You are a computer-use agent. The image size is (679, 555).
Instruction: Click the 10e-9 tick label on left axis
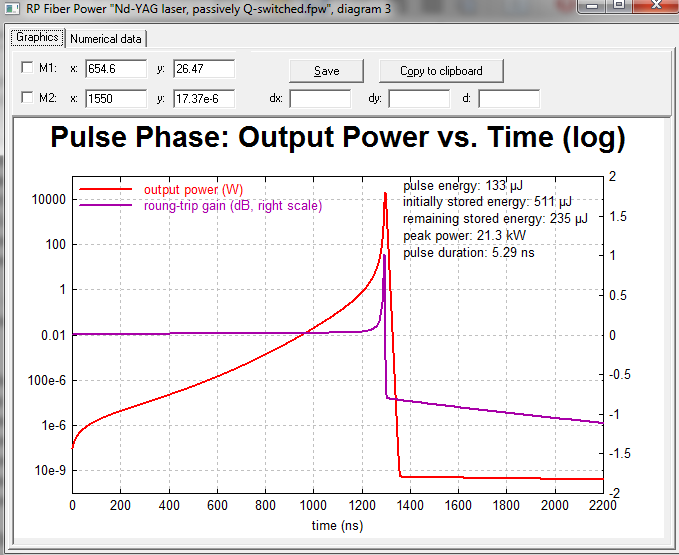click(50, 471)
